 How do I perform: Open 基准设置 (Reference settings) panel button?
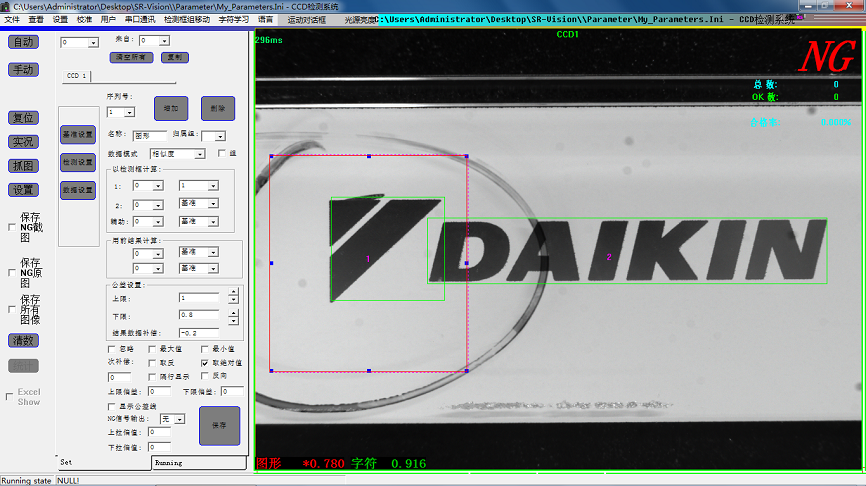(77, 134)
